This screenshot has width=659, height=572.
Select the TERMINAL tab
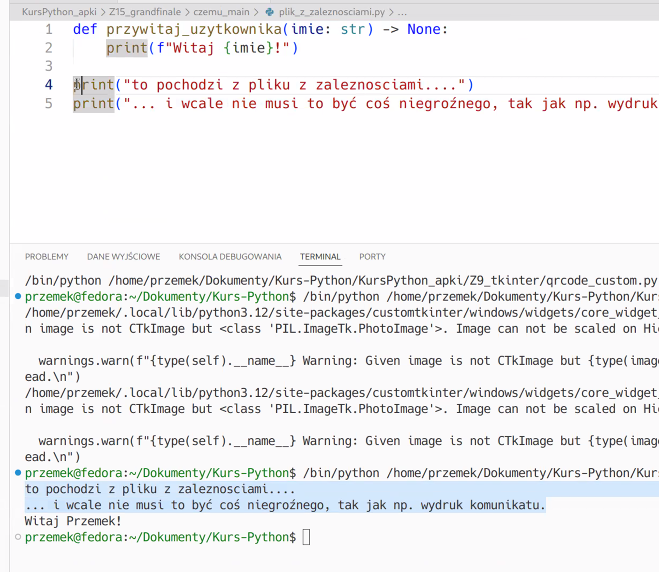pos(320,256)
